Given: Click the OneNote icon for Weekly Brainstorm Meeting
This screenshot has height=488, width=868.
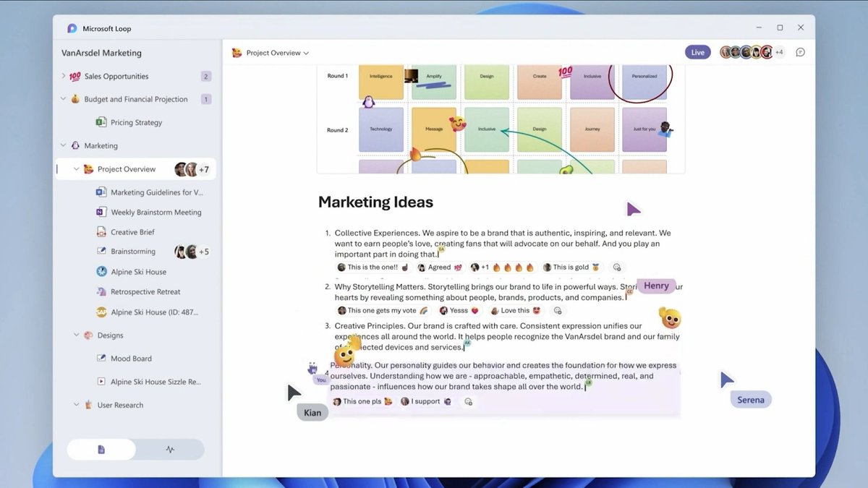Looking at the screenshot, I should click(x=101, y=213).
